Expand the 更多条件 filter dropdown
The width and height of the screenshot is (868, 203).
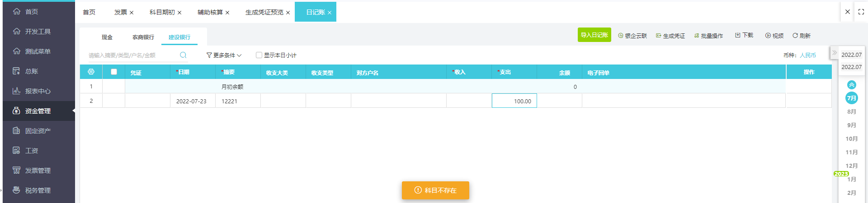click(x=224, y=55)
